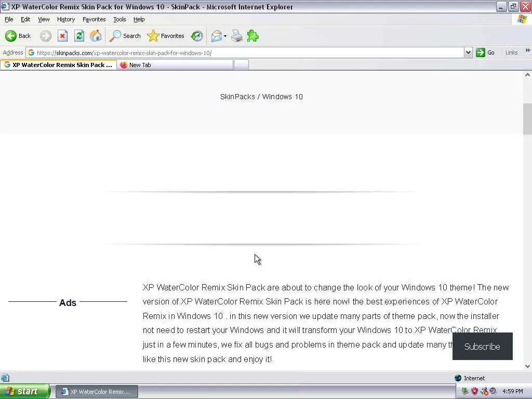Image resolution: width=532 pixels, height=399 pixels.
Task: Click the scrollbar down arrow
Action: coord(527,366)
